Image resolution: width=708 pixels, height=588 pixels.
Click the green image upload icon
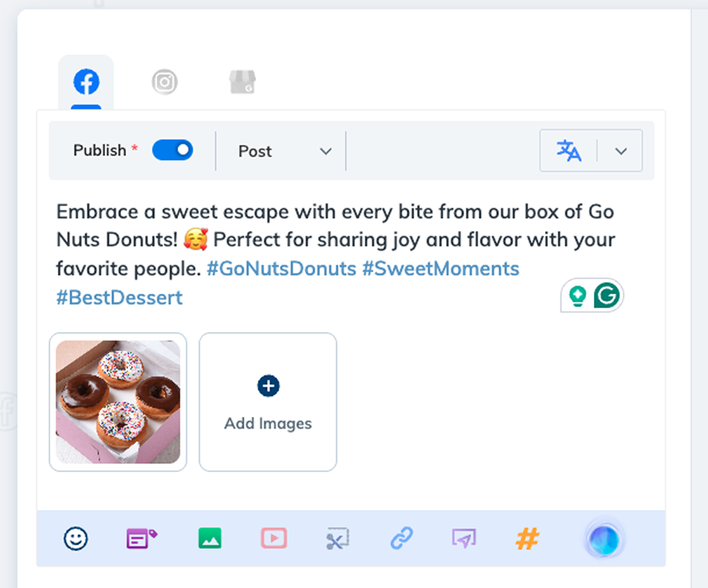click(210, 538)
